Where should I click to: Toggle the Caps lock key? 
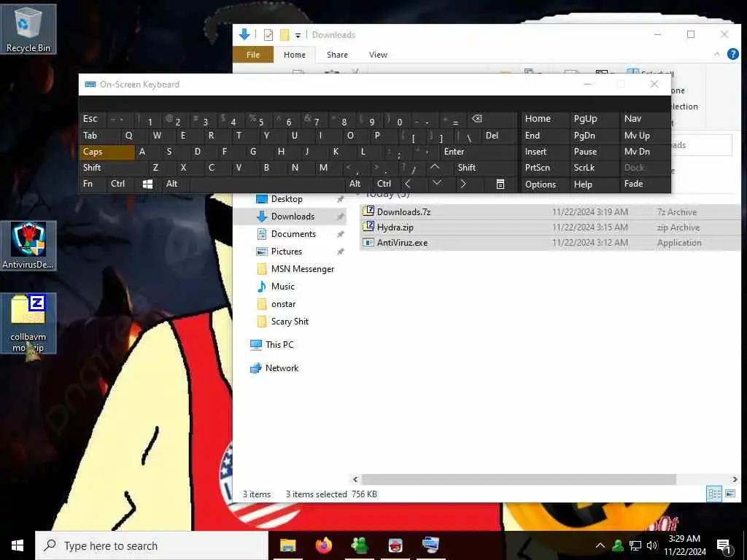pos(107,152)
